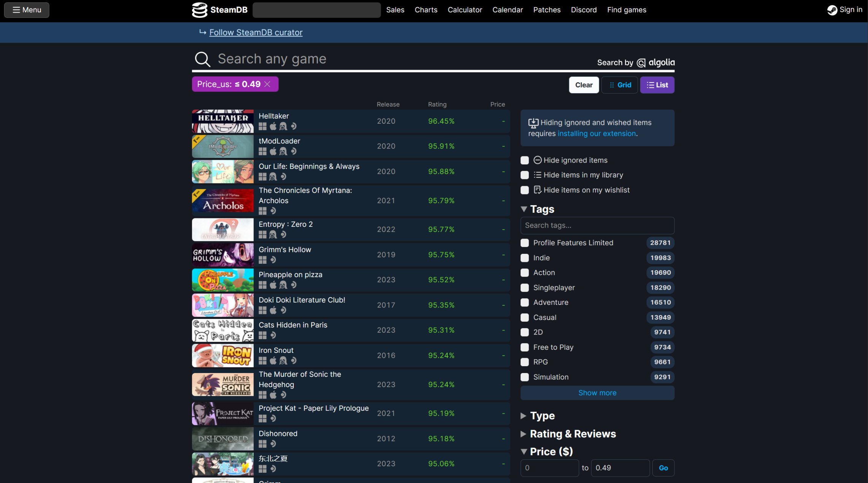This screenshot has width=868, height=483.
Task: Click the apple icon under Doki Doki Literature Club
Action: pyautogui.click(x=273, y=310)
